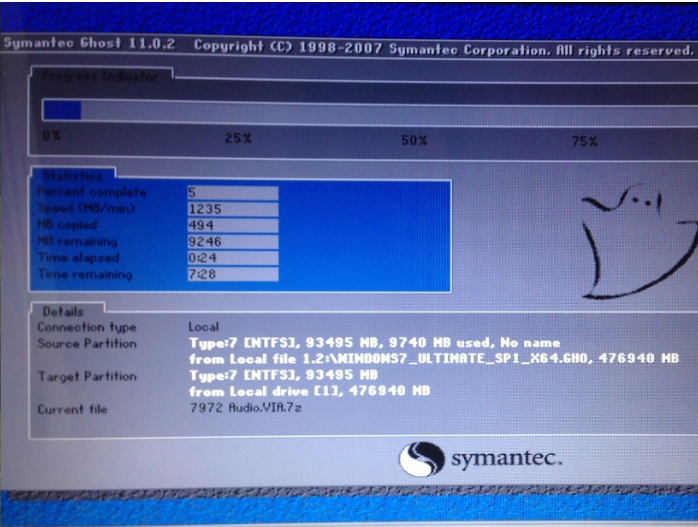Click the 'Speed (MB/min)' label

pyautogui.click(x=86, y=208)
